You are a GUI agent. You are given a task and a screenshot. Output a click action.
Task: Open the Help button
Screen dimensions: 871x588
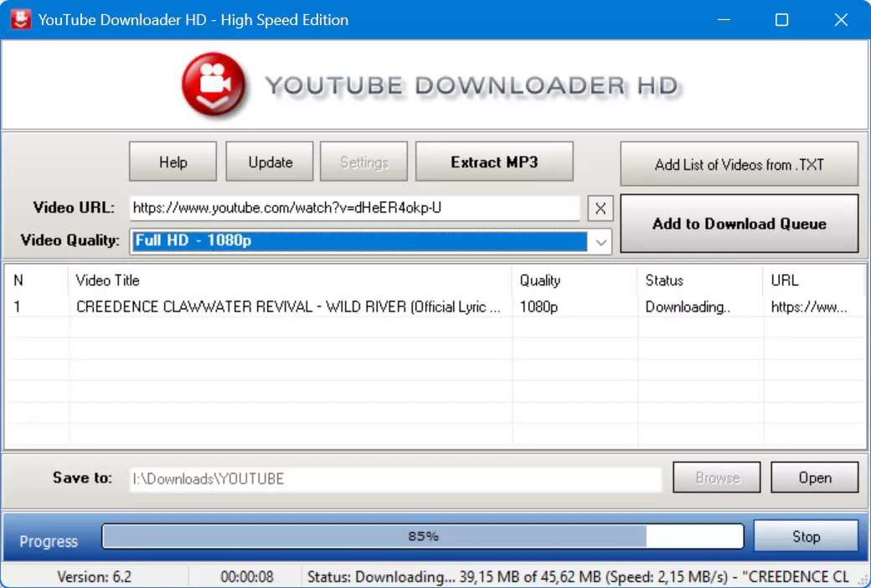tap(173, 162)
